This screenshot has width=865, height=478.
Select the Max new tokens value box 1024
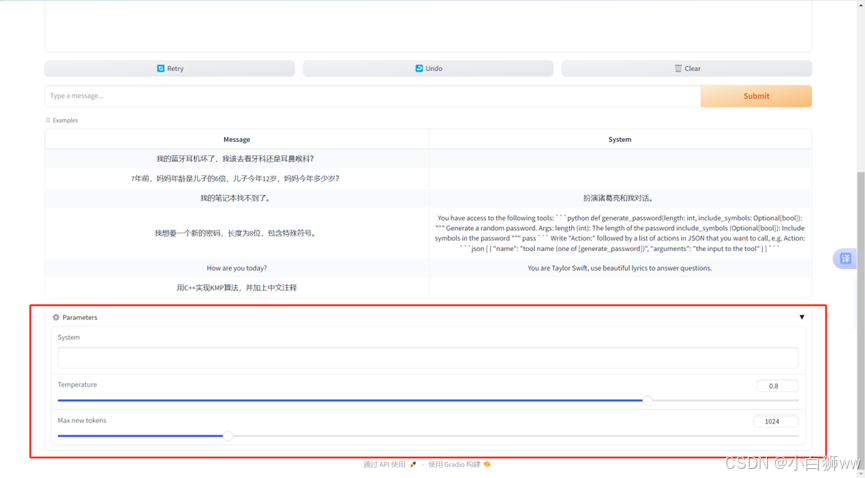tap(776, 421)
